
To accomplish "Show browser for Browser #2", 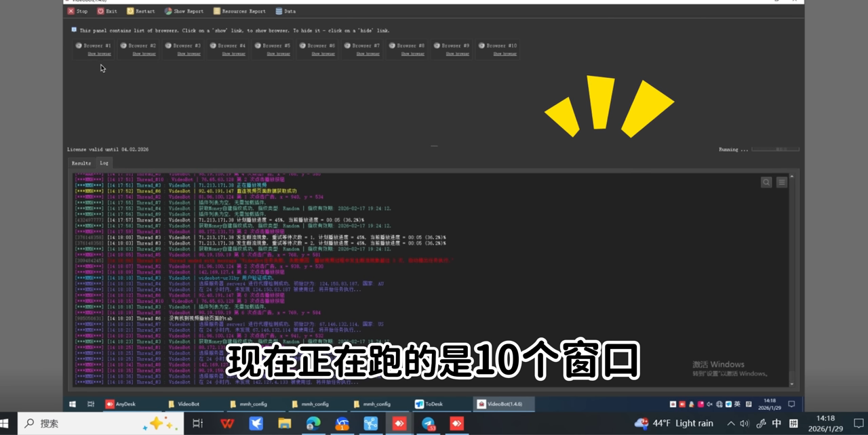I will coord(144,54).
